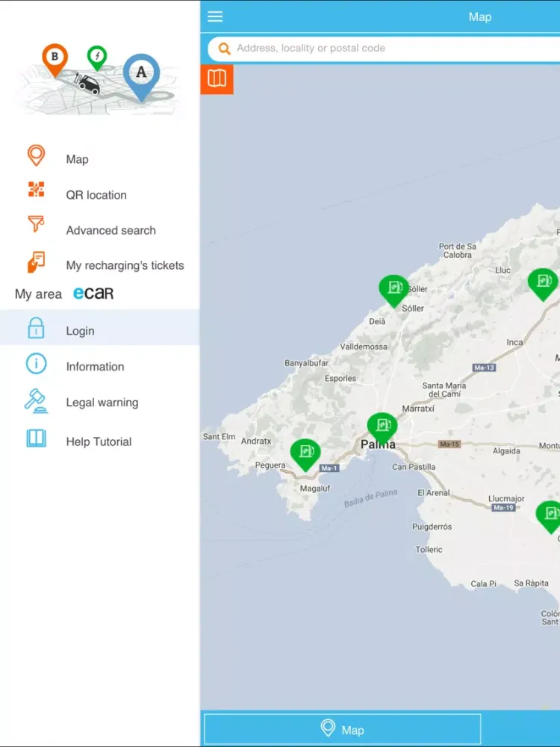Click the 'Ma-13' road badge
Screen dimensions: 560x747
(484, 368)
